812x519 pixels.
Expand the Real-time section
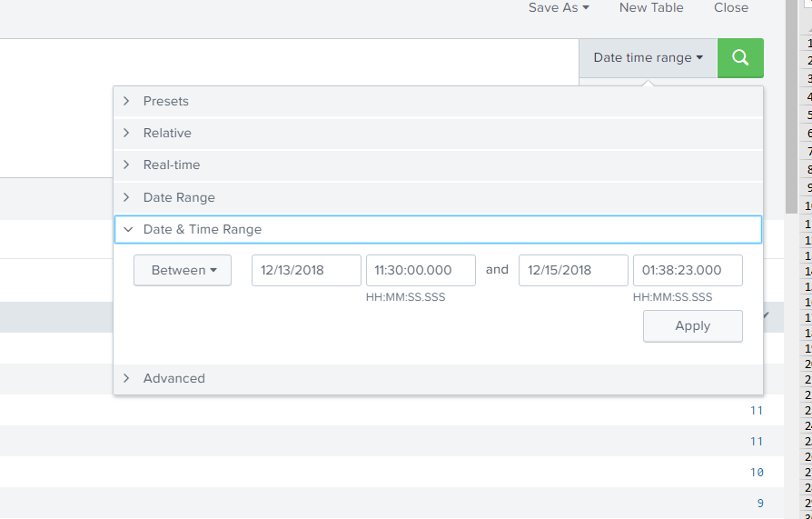point(438,165)
